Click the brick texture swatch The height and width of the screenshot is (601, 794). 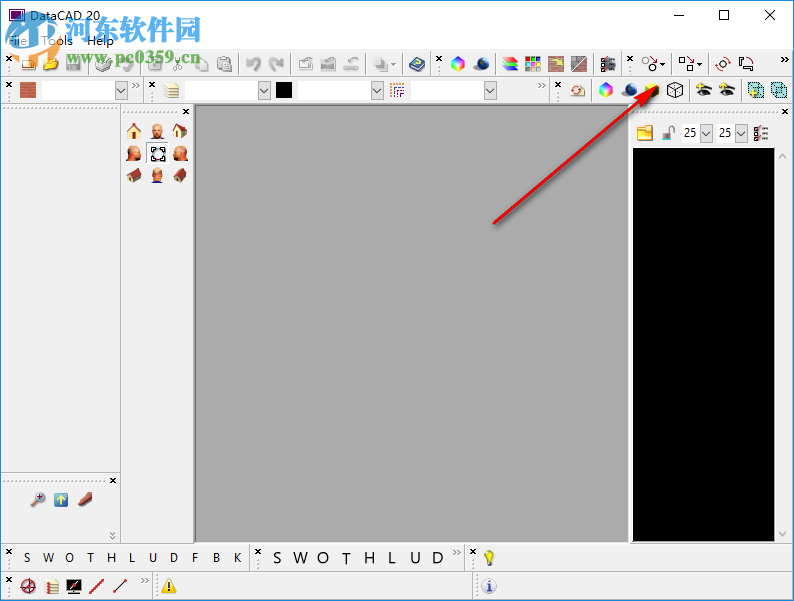[x=28, y=91]
